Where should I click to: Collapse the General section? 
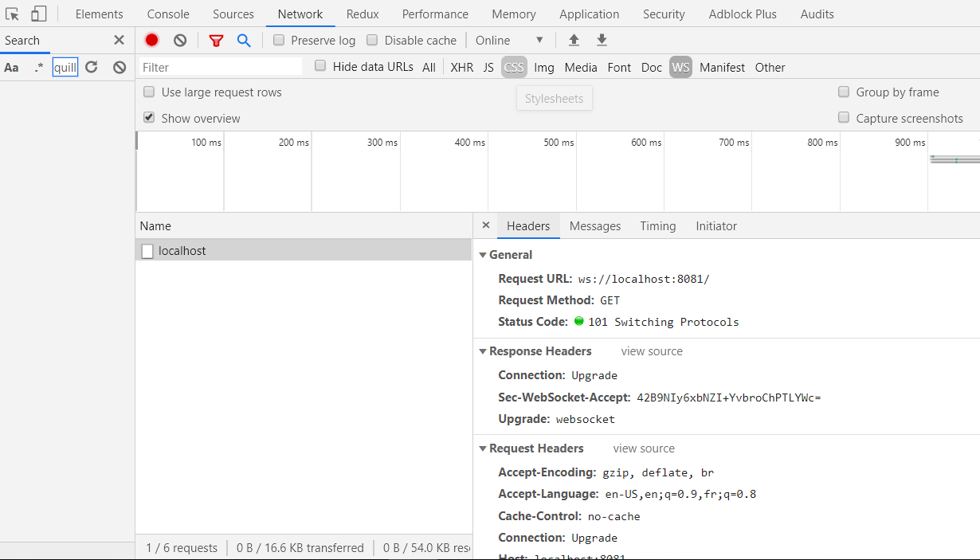pyautogui.click(x=482, y=255)
